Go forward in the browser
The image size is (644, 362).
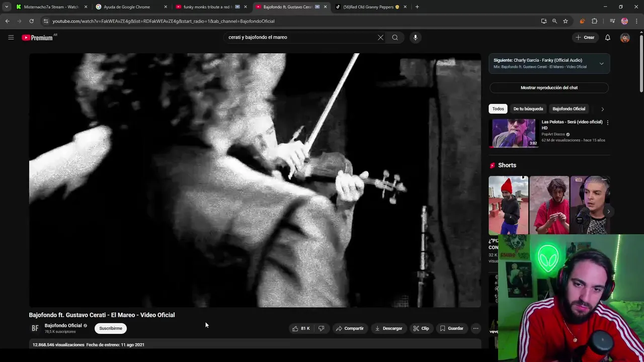19,21
